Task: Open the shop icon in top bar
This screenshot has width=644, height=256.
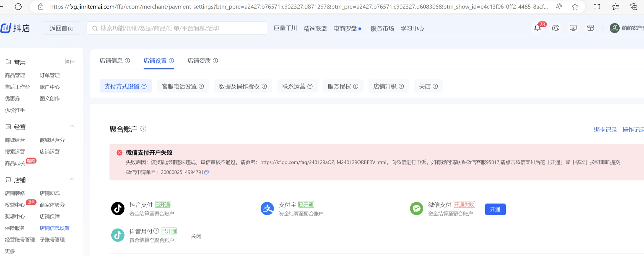Action: pyautogui.click(x=591, y=28)
